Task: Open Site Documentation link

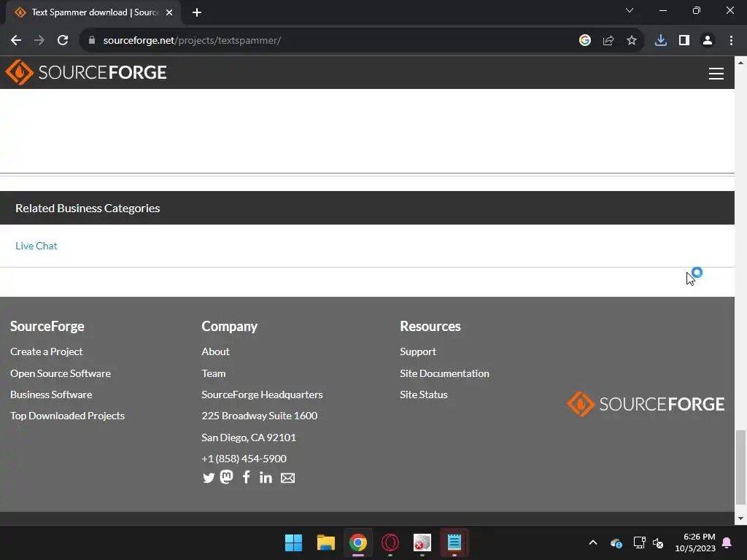Action: (444, 373)
